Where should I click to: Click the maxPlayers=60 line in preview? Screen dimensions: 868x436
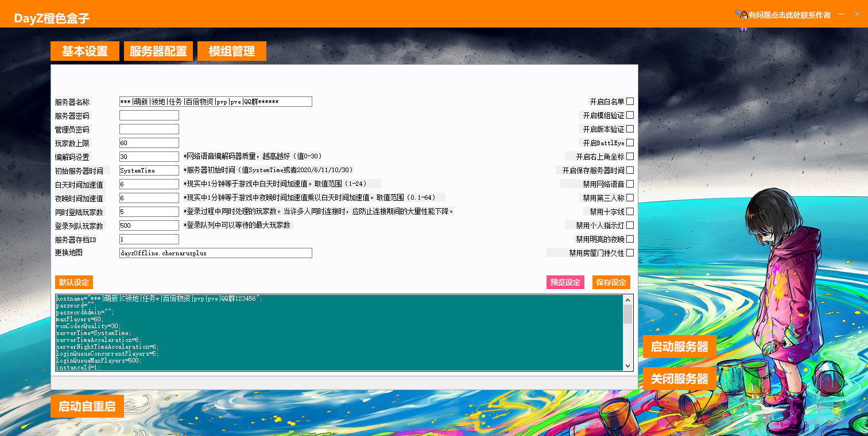(80, 319)
